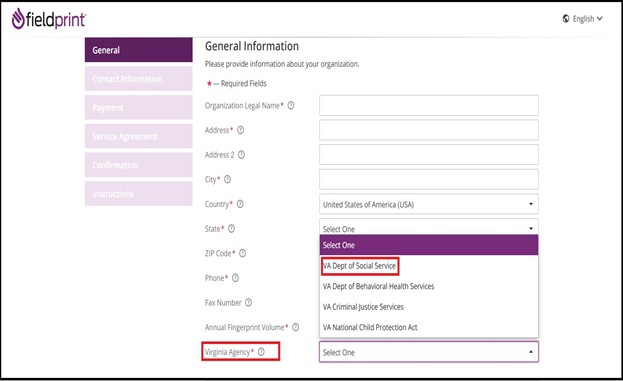Viewport: 623px width, 381px height.
Task: Choose the highlighted Select One option
Action: 429,245
